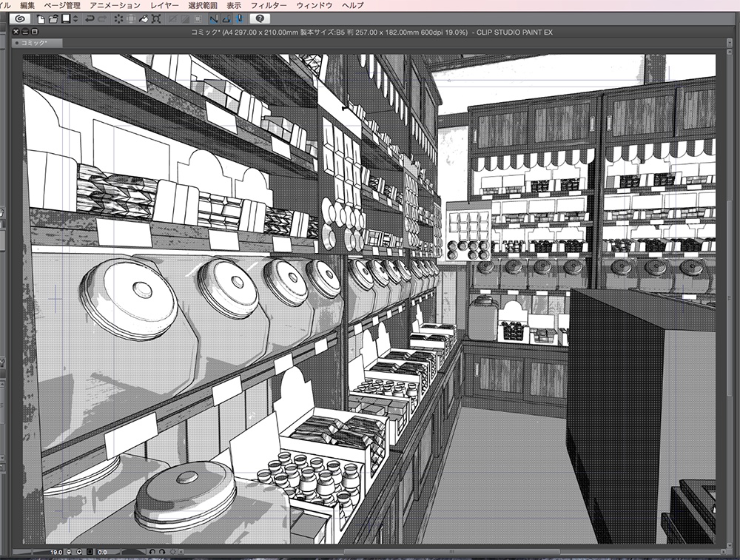Expand the fit-to-screen control in status bar
This screenshot has height=560, width=740.
click(89, 551)
